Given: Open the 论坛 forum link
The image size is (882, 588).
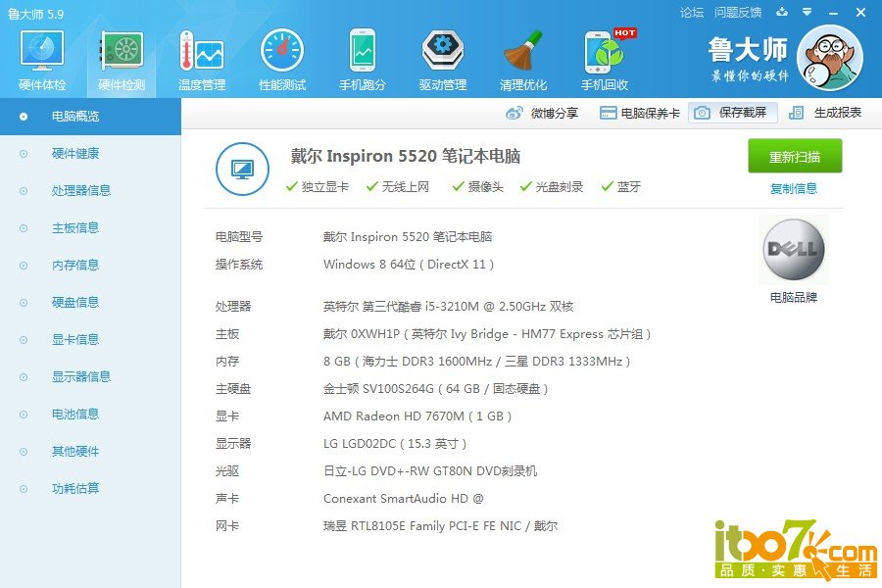Looking at the screenshot, I should [x=691, y=12].
